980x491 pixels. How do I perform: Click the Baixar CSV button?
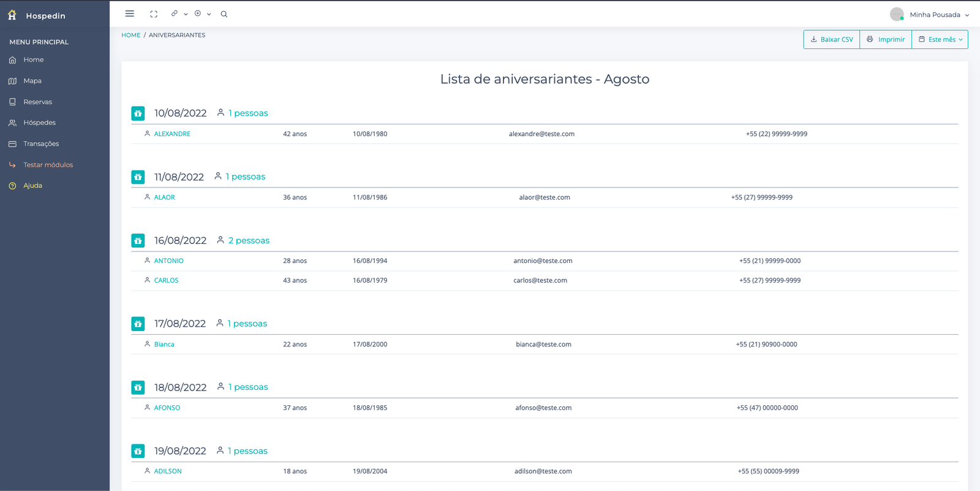pyautogui.click(x=832, y=39)
